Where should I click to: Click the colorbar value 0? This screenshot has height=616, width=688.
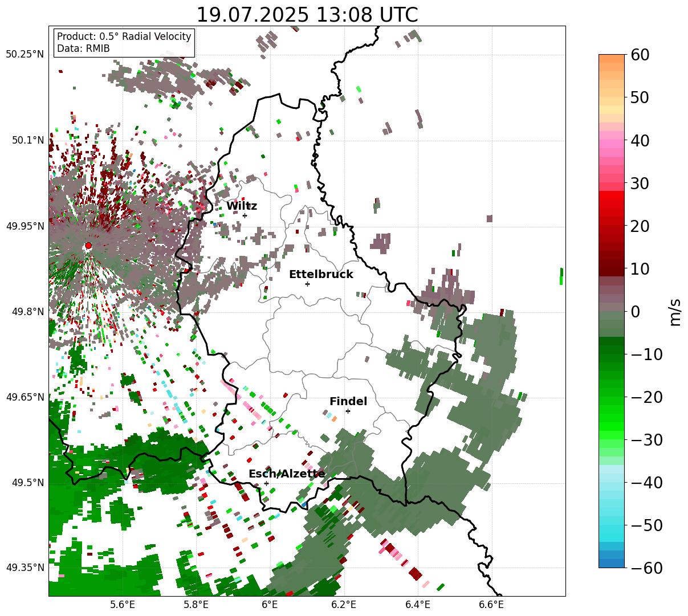[634, 312]
